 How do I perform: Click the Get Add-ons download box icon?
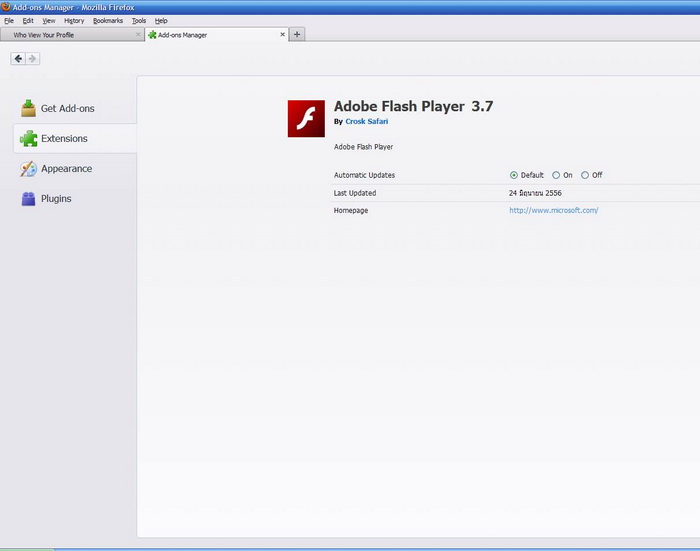28,109
